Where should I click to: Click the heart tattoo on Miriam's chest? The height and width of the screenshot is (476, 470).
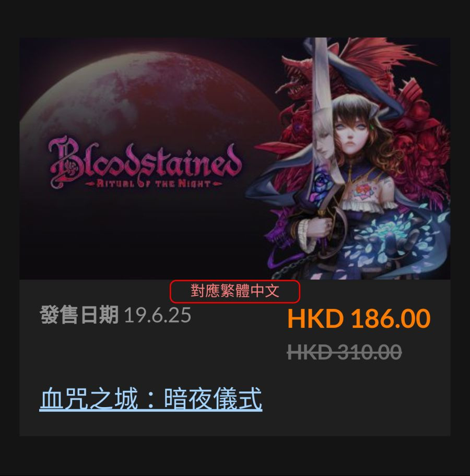363,192
